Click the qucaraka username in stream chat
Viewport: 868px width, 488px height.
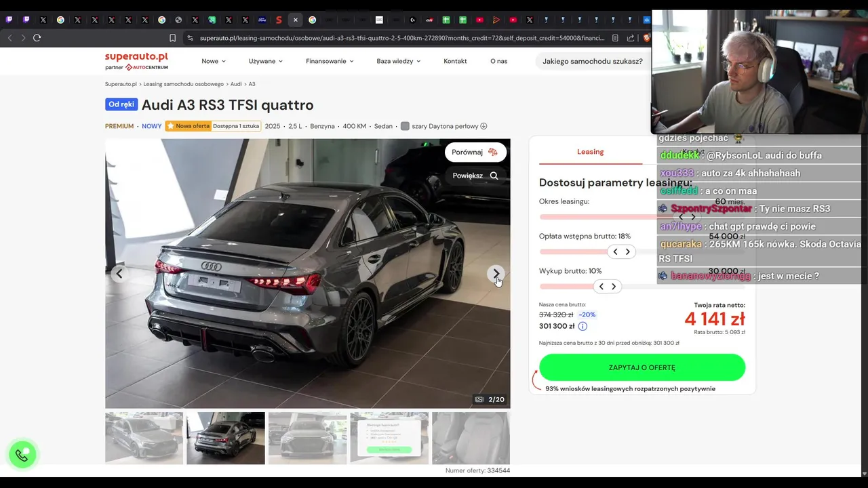click(x=681, y=244)
